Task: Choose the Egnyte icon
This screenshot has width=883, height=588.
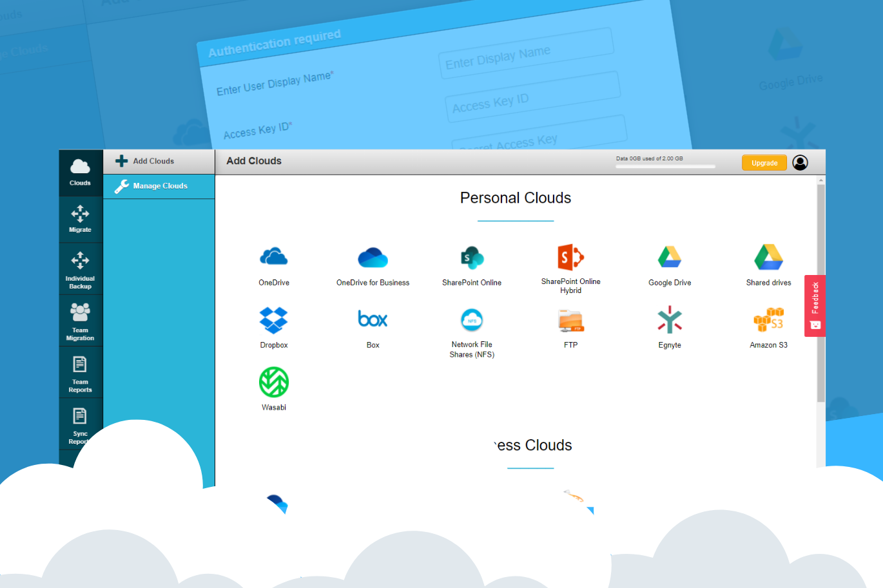Action: pos(670,320)
